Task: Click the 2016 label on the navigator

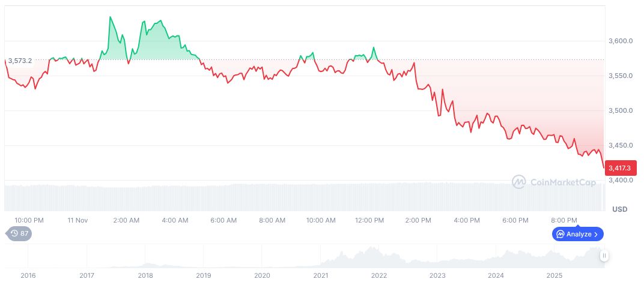Action: coord(28,275)
